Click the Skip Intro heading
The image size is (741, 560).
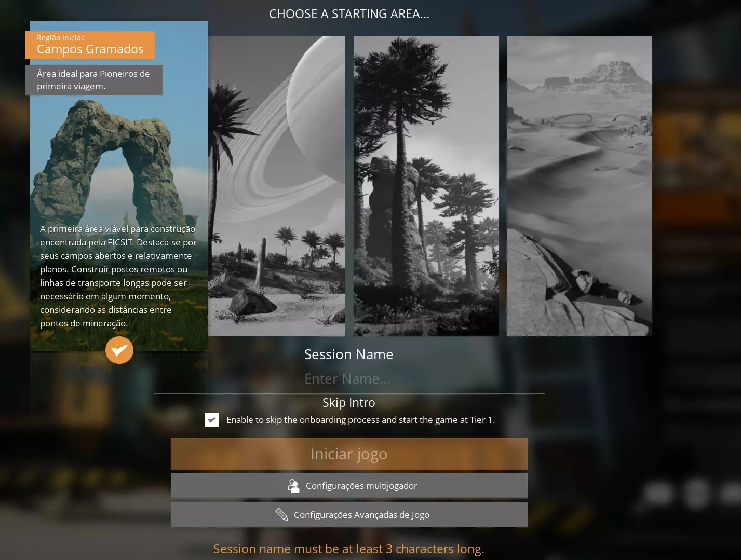click(349, 402)
